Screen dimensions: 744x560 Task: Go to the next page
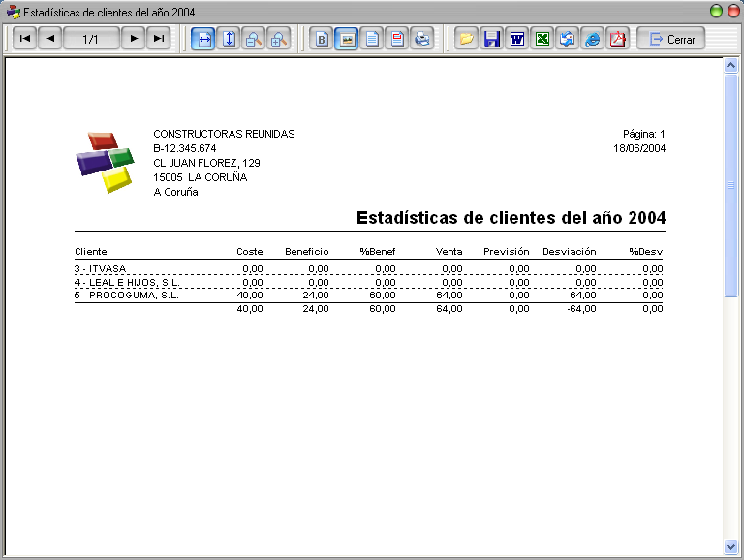click(134, 39)
